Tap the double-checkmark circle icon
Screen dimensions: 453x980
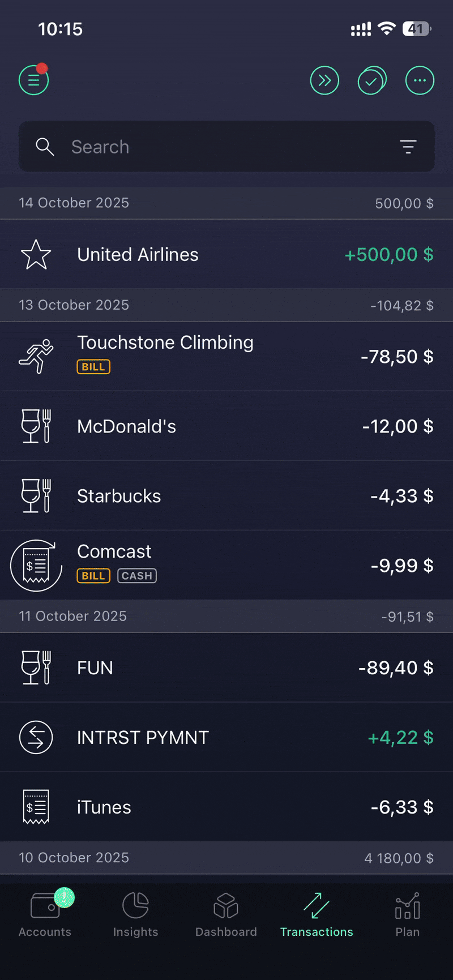372,80
